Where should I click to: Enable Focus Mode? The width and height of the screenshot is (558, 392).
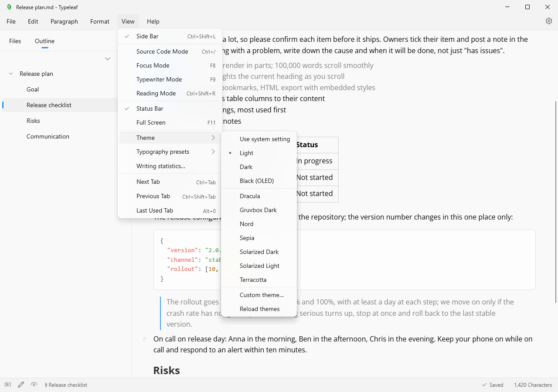[170, 65]
